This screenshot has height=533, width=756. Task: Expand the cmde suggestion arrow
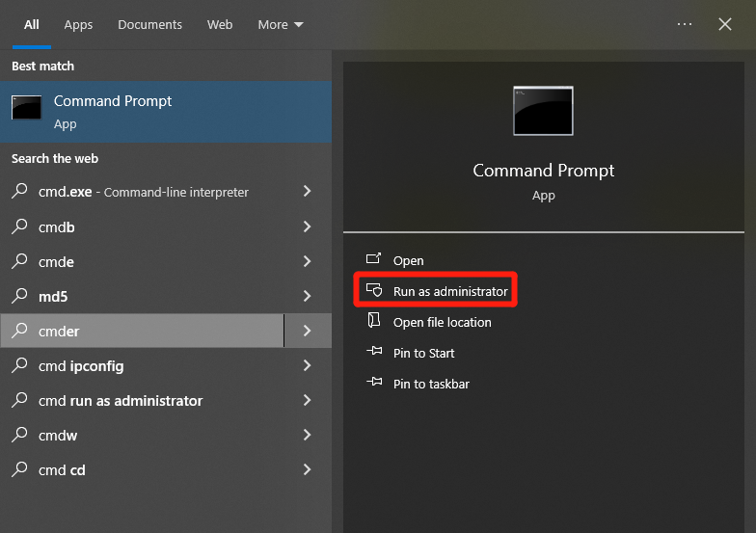pyautogui.click(x=307, y=261)
